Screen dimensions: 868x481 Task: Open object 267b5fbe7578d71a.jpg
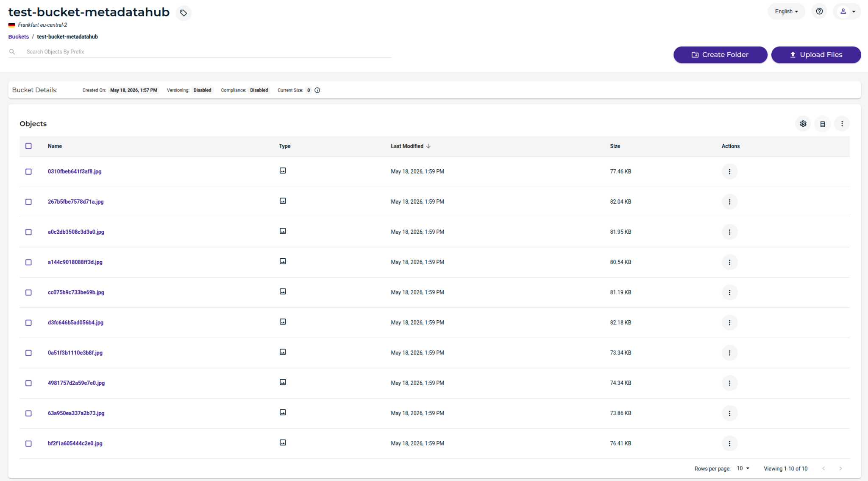pyautogui.click(x=75, y=201)
